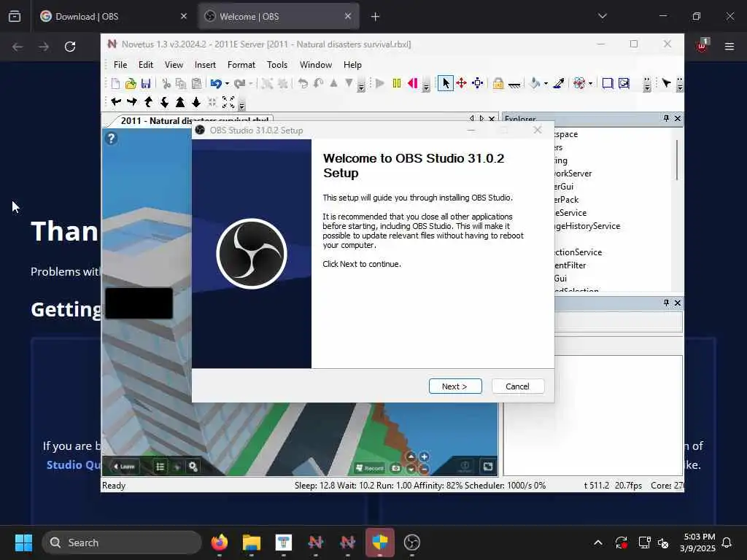Click the yellow Pause icon
This screenshot has height=560, width=747.
point(396,84)
